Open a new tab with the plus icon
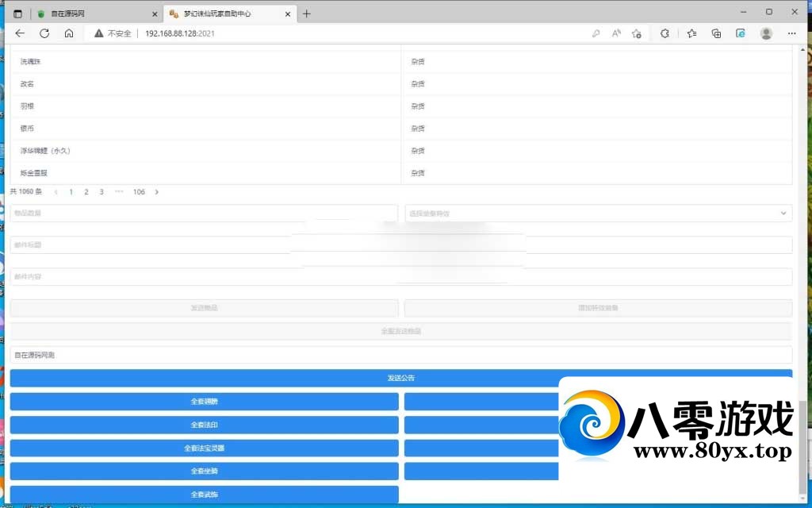The image size is (812, 508). [307, 14]
